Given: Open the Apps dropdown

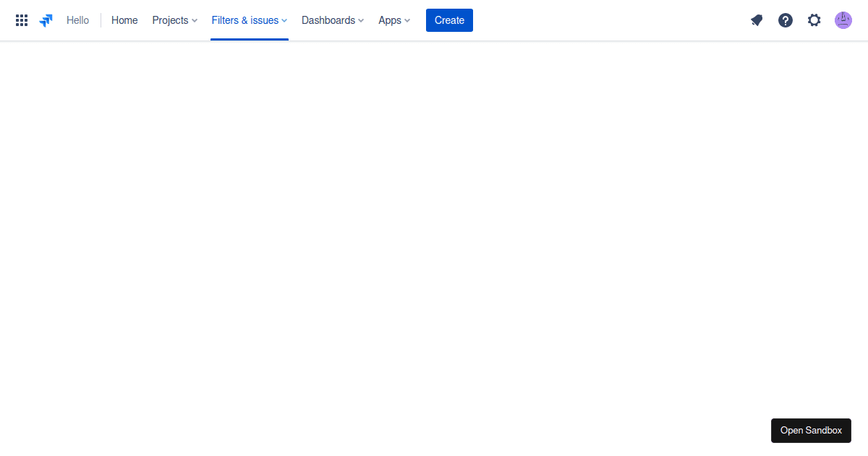Looking at the screenshot, I should pyautogui.click(x=390, y=20).
